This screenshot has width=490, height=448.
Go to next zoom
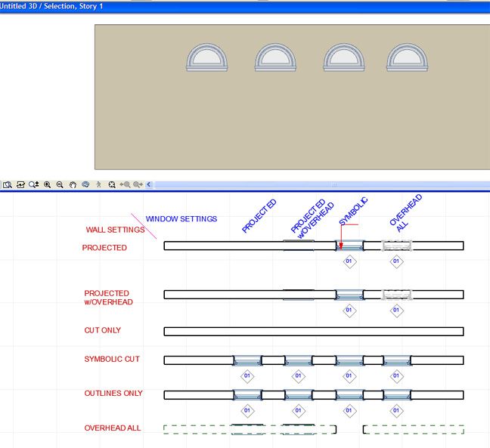(x=138, y=184)
